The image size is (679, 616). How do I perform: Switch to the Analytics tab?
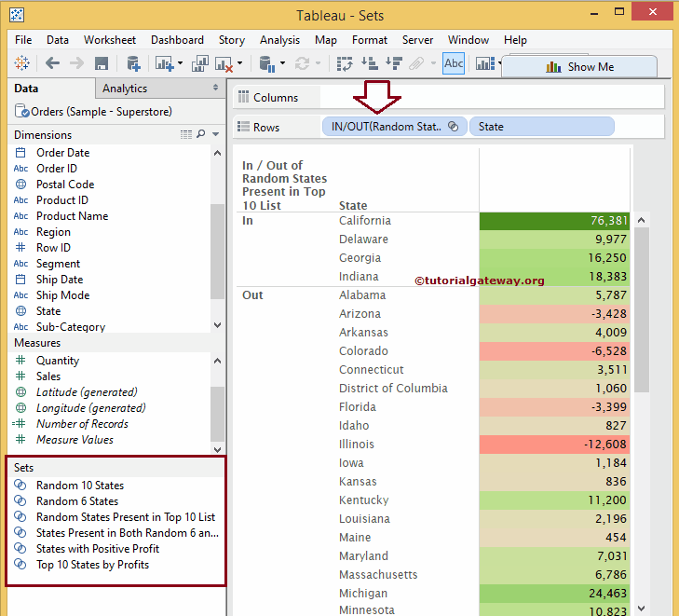click(125, 89)
